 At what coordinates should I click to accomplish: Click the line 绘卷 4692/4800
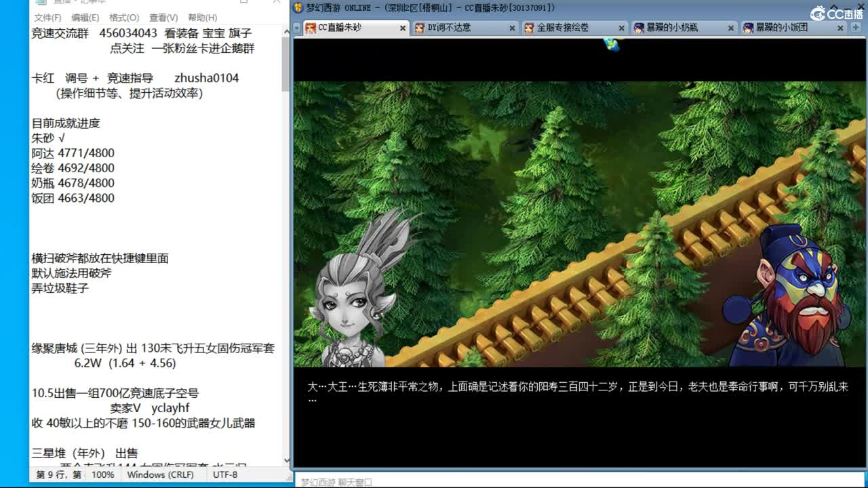73,168
